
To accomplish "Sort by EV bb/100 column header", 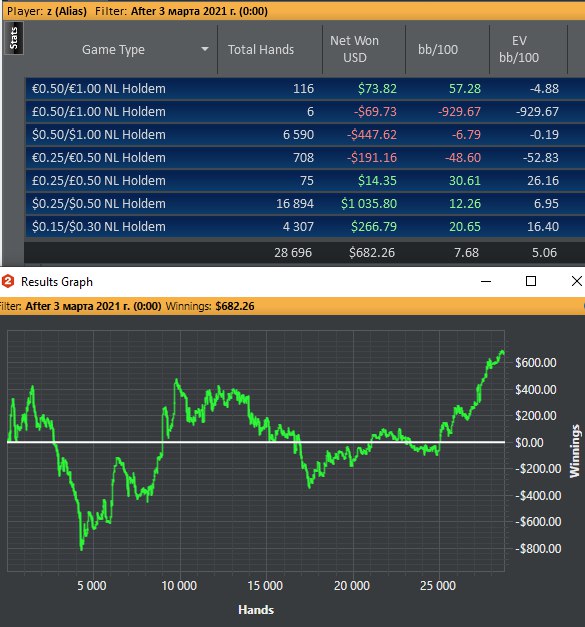I will [x=519, y=49].
